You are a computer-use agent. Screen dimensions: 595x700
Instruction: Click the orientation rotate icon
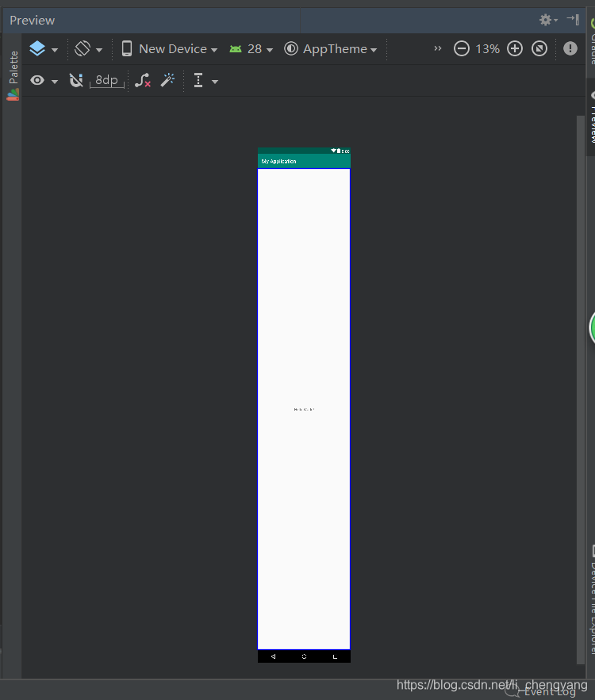(x=83, y=48)
